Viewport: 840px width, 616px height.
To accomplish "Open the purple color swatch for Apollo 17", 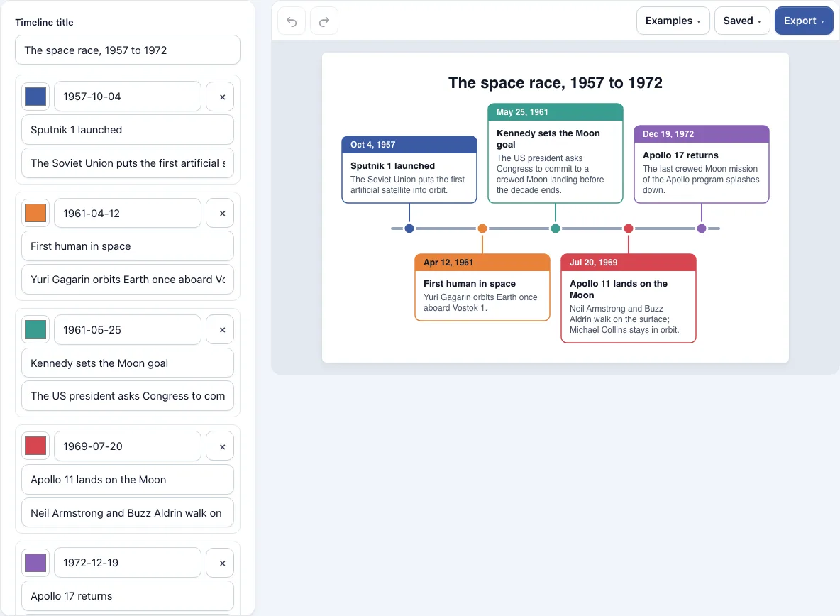I will (35, 563).
